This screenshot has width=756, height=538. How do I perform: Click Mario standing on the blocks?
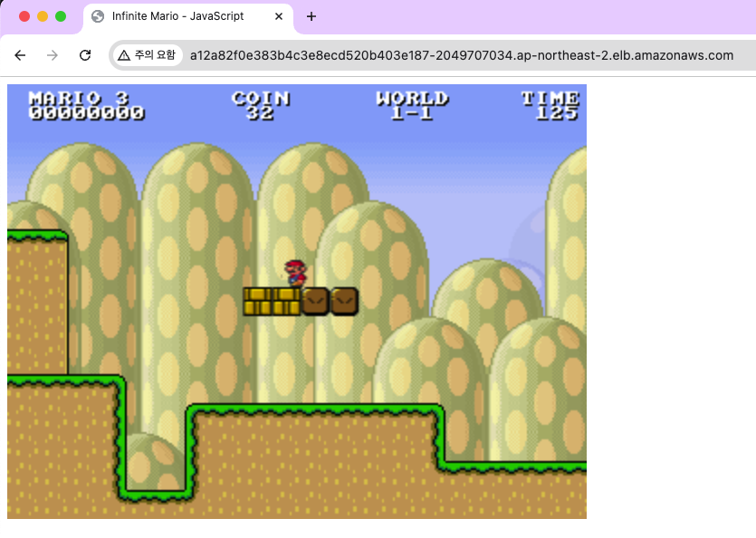click(295, 274)
